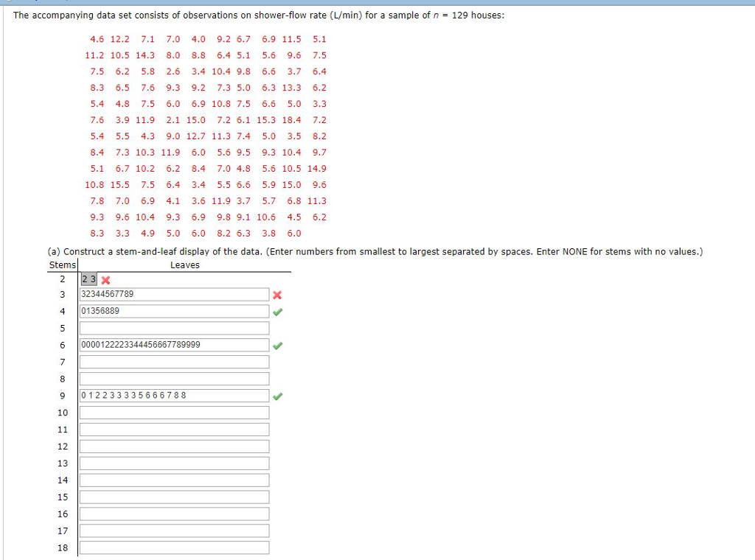Click inside the empty leaves field for stem 5
Viewport: 755px width, 560px height.
click(174, 328)
